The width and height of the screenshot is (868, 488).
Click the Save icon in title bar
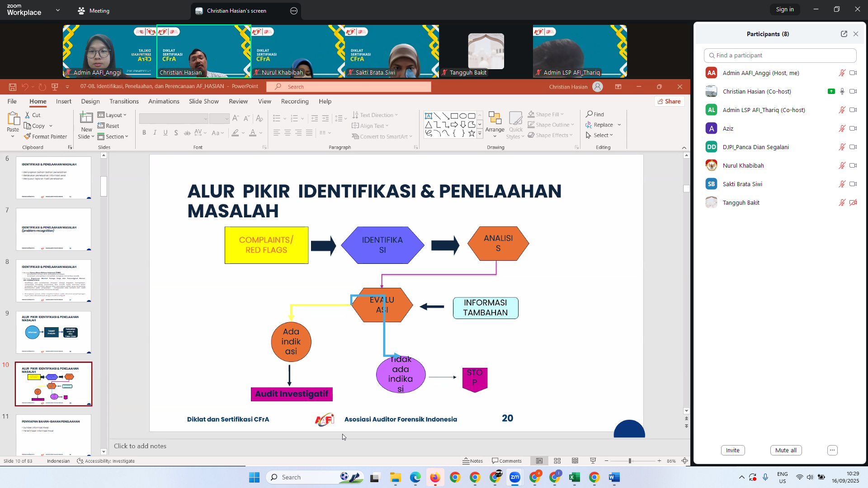pos(13,87)
